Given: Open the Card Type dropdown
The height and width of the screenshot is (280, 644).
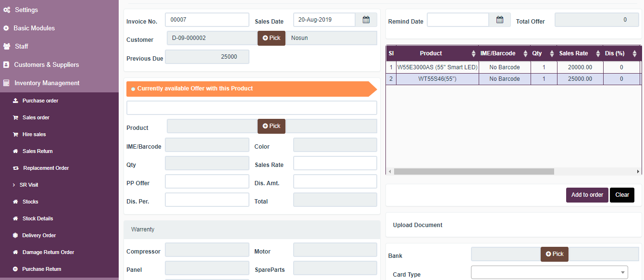Looking at the screenshot, I should [549, 272].
